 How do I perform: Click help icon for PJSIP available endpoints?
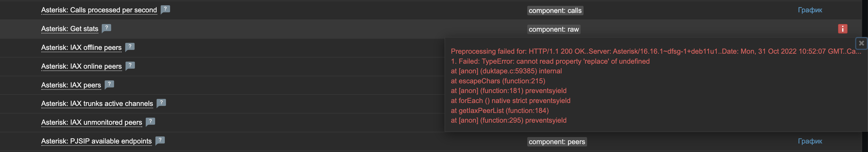coord(160,140)
